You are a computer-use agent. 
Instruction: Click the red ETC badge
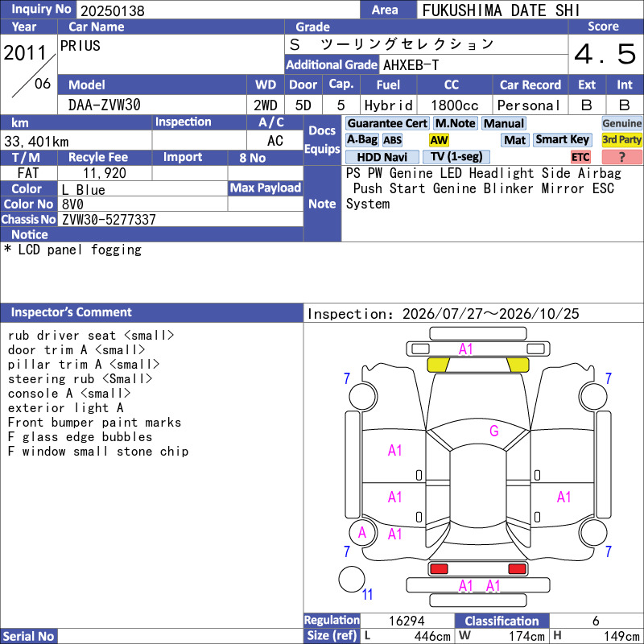tap(580, 157)
